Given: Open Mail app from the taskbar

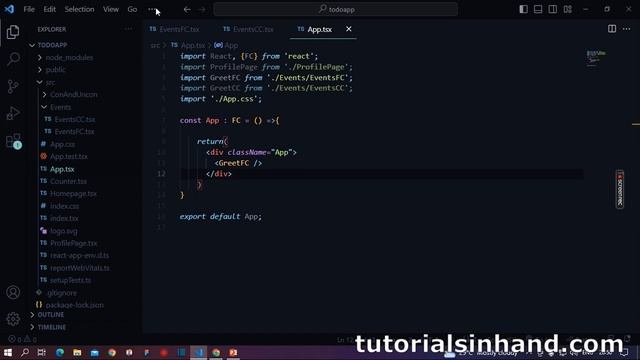Looking at the screenshot, I should click(95, 352).
